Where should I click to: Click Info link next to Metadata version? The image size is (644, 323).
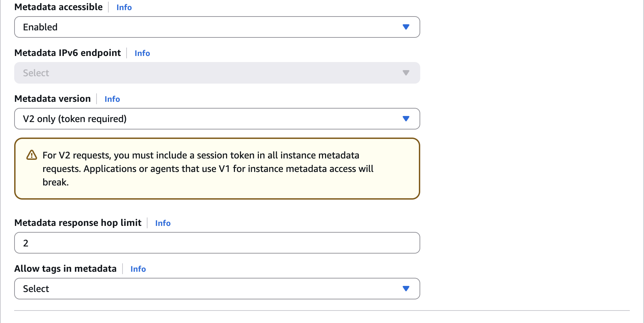click(x=112, y=99)
